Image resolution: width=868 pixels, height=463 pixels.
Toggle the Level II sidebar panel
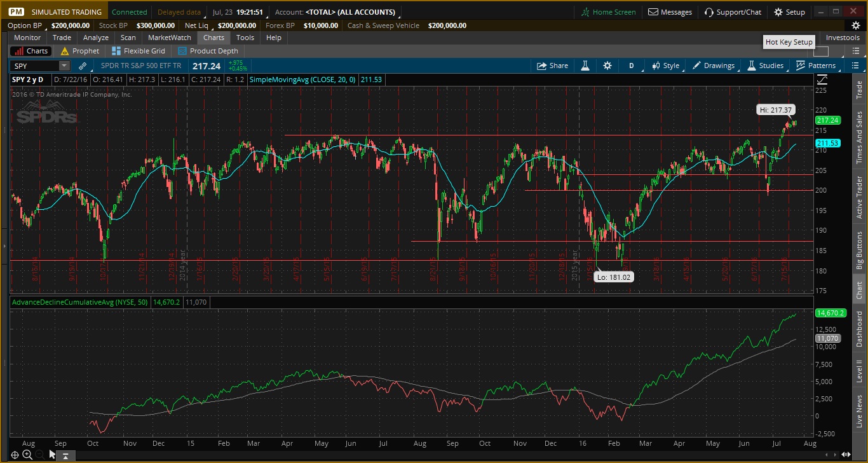coord(859,370)
